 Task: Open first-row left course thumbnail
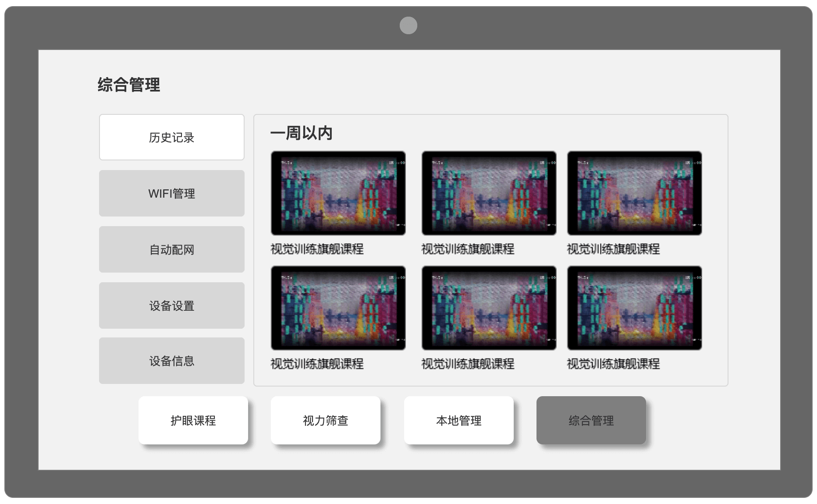[338, 193]
